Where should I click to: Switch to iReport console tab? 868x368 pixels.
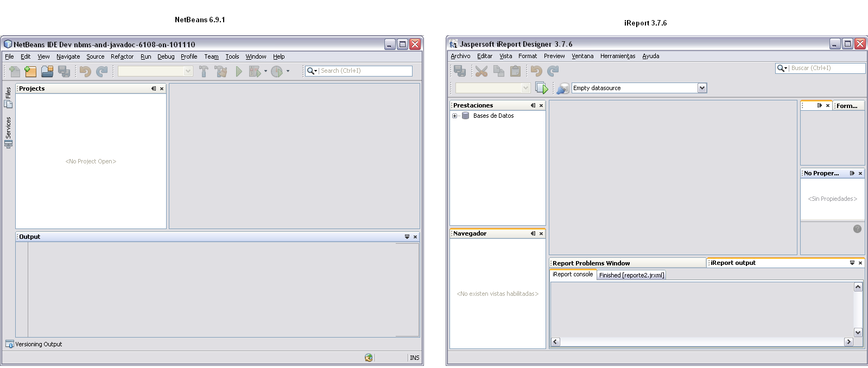(573, 275)
